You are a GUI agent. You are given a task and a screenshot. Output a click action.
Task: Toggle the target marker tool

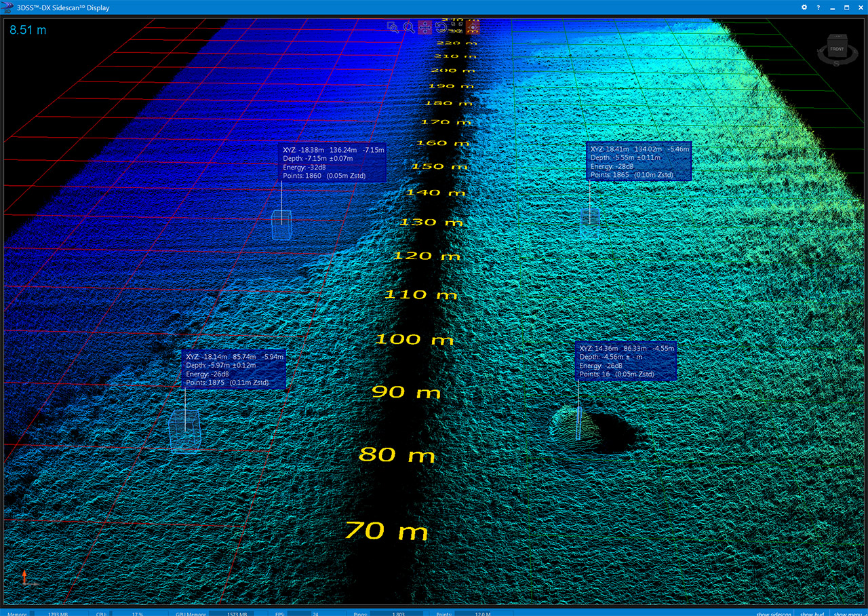[x=472, y=27]
